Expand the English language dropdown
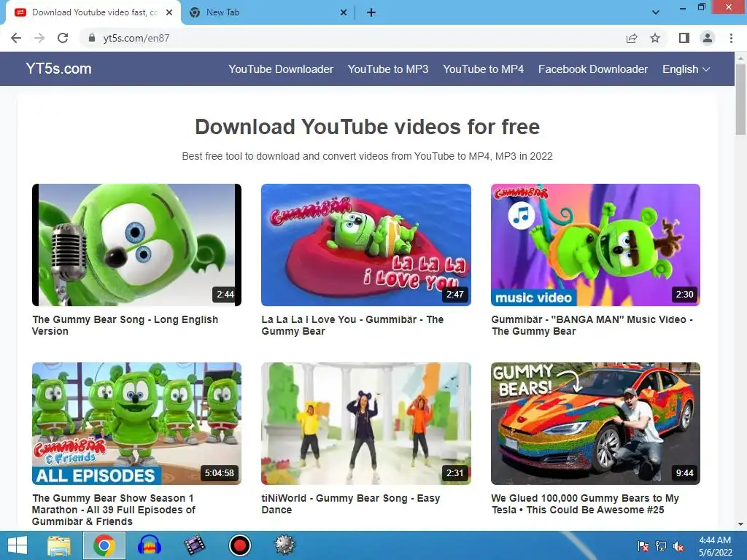Viewport: 747px width, 560px height. [x=686, y=69]
